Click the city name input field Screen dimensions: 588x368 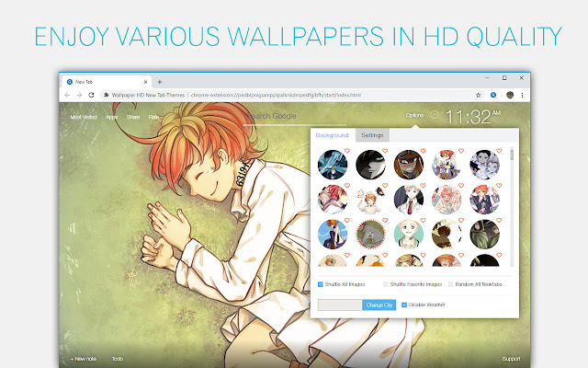(x=340, y=305)
